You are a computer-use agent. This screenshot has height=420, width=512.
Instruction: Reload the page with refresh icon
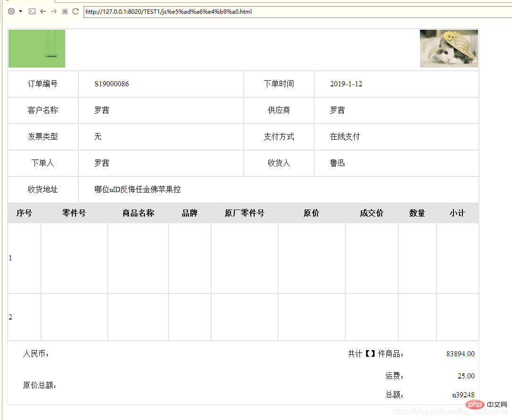[76, 11]
